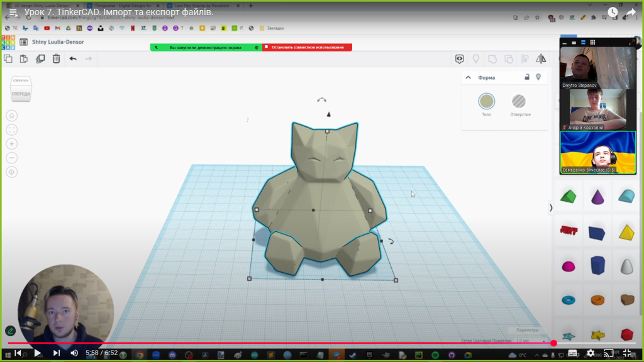Collapse the Форма shape panel
Viewport: 644px width, 362px height.
[469, 78]
